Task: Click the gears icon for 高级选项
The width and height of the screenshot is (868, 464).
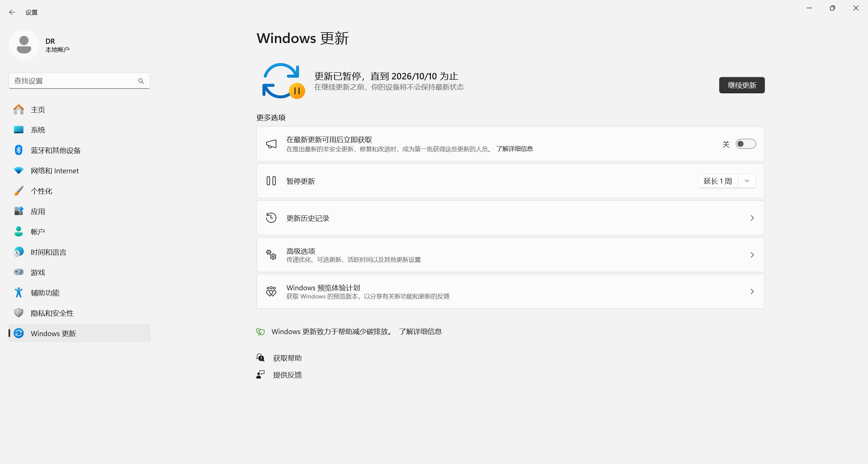Action: pyautogui.click(x=271, y=255)
